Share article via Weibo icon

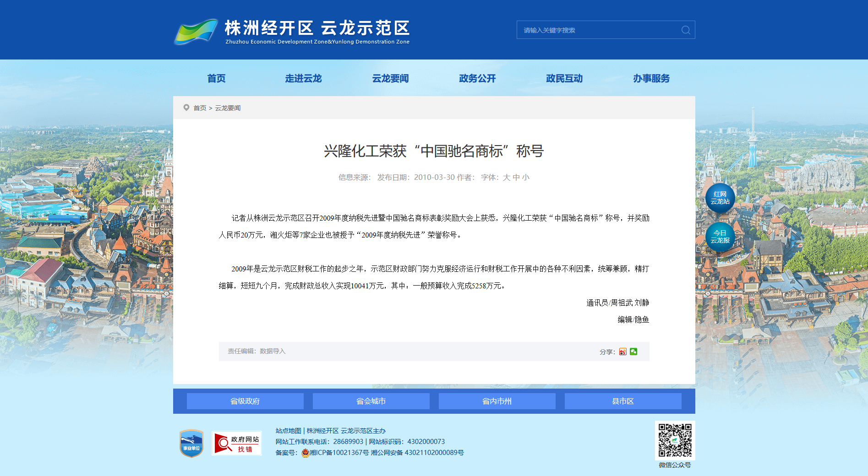(x=622, y=352)
